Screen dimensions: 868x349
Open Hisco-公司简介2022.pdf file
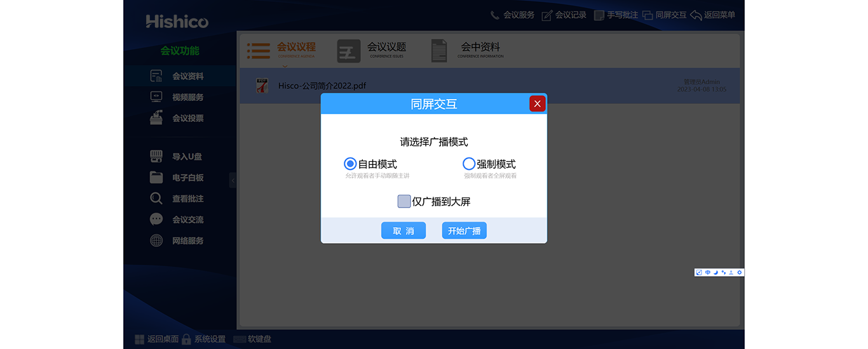point(322,86)
